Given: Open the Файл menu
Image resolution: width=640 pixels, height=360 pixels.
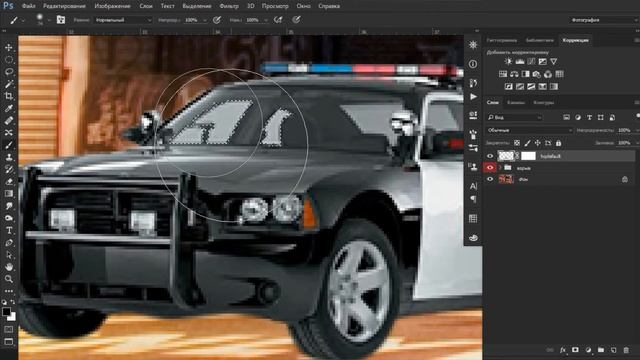Looking at the screenshot, I should (28, 6).
